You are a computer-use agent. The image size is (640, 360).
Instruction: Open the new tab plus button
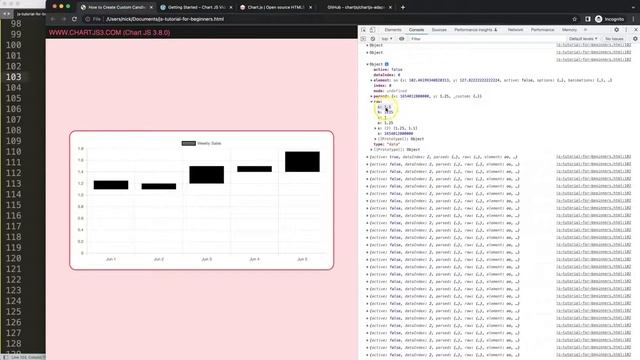(x=403, y=7)
